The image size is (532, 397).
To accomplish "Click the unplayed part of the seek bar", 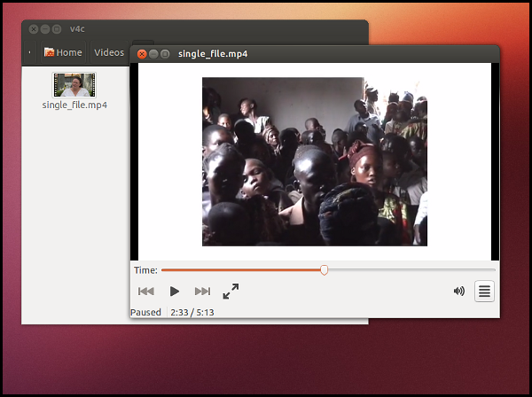I will click(x=408, y=269).
